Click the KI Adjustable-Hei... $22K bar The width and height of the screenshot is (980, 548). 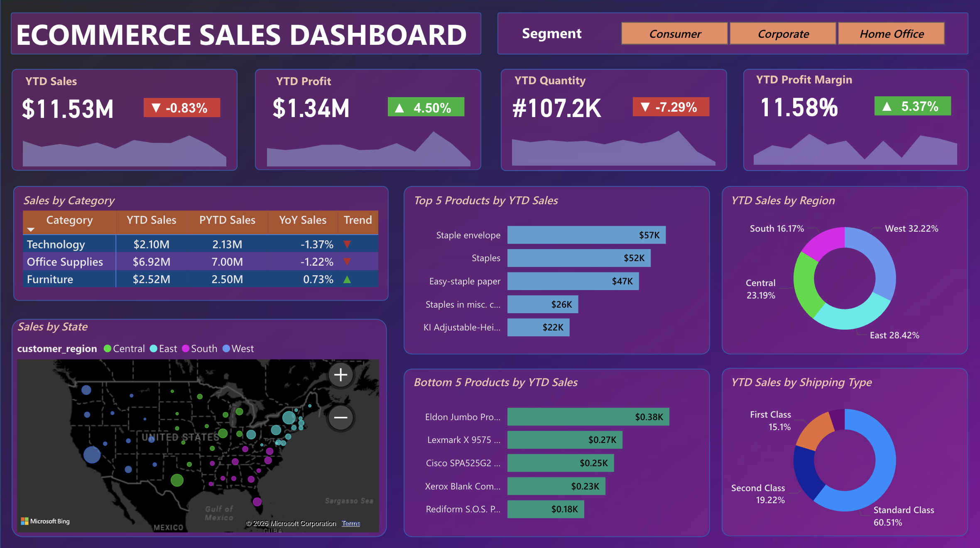(538, 327)
